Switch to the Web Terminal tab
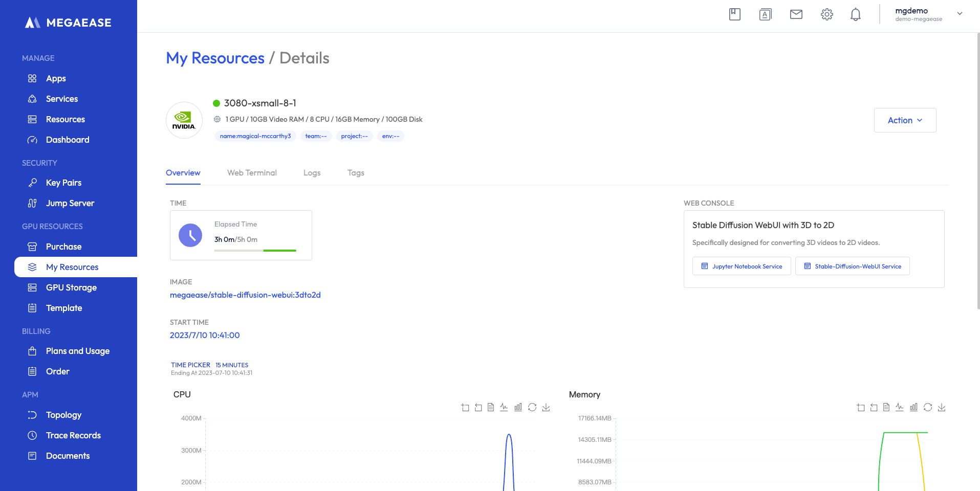The image size is (980, 491). [252, 173]
